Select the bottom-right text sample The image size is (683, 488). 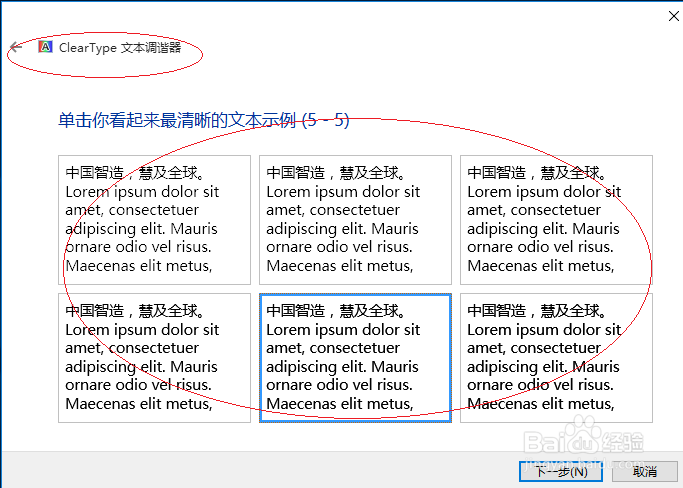(556, 358)
